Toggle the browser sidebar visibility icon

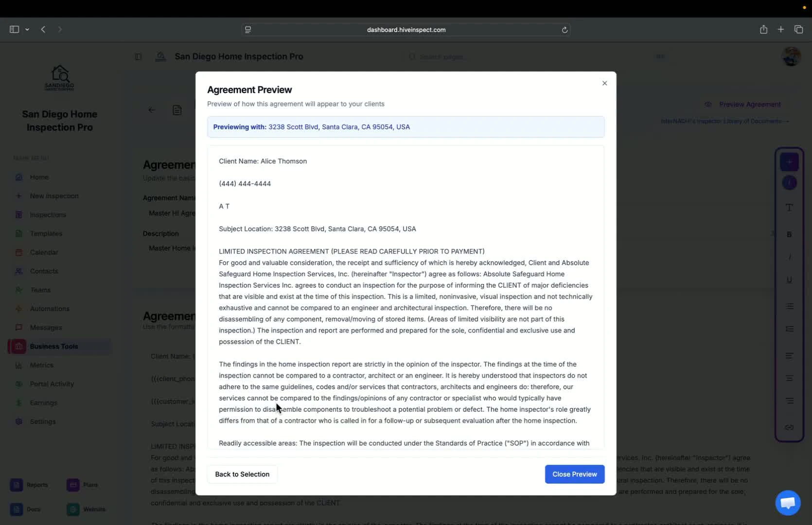point(14,29)
